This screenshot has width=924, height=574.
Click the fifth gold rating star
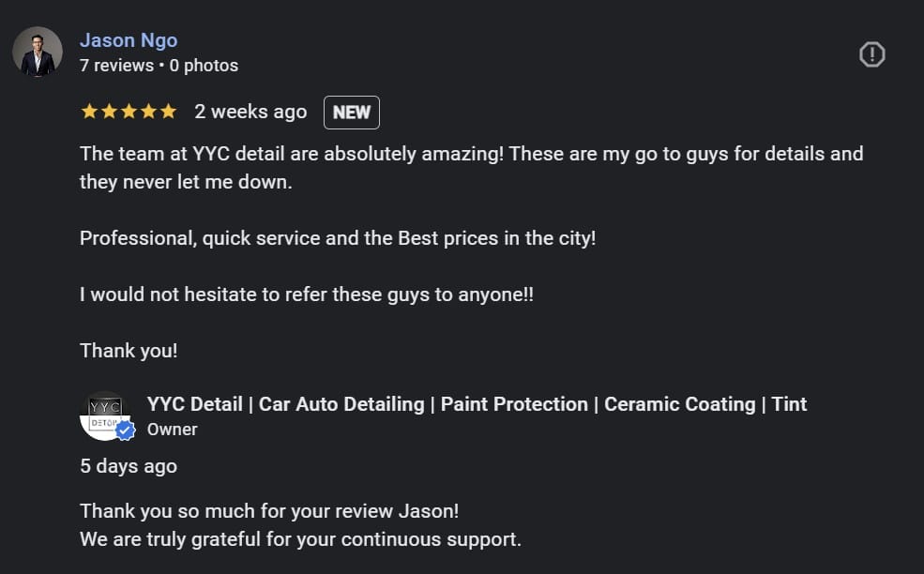point(168,112)
